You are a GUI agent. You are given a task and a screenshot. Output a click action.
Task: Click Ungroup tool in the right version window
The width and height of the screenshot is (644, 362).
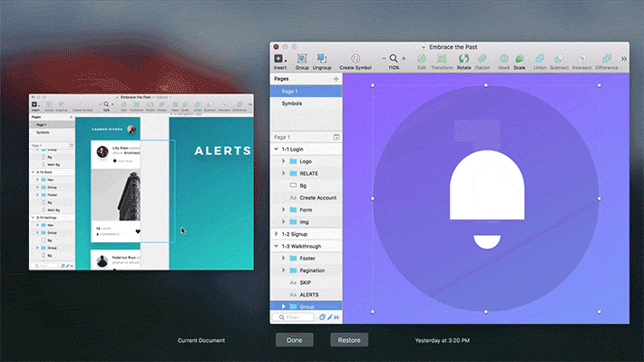tap(322, 62)
